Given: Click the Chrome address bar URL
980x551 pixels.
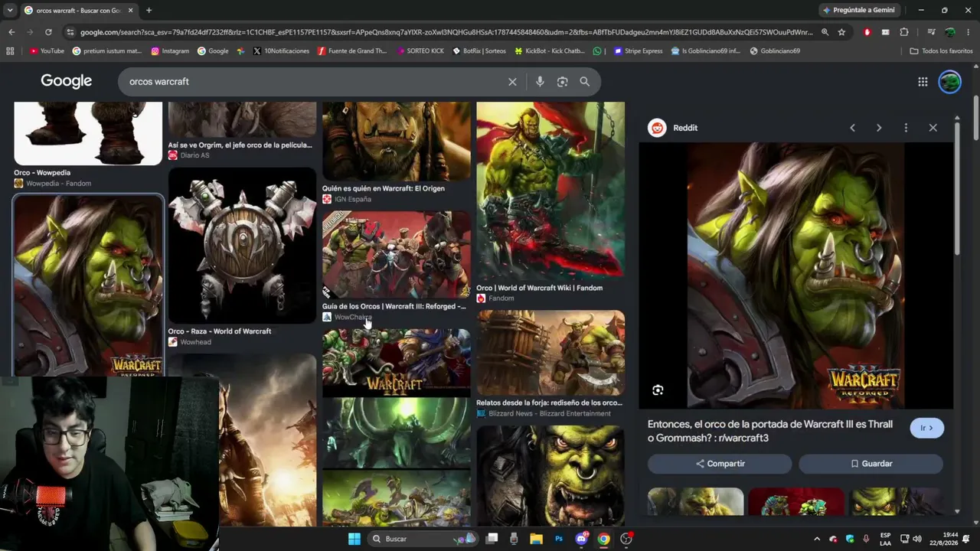Looking at the screenshot, I should 446,32.
